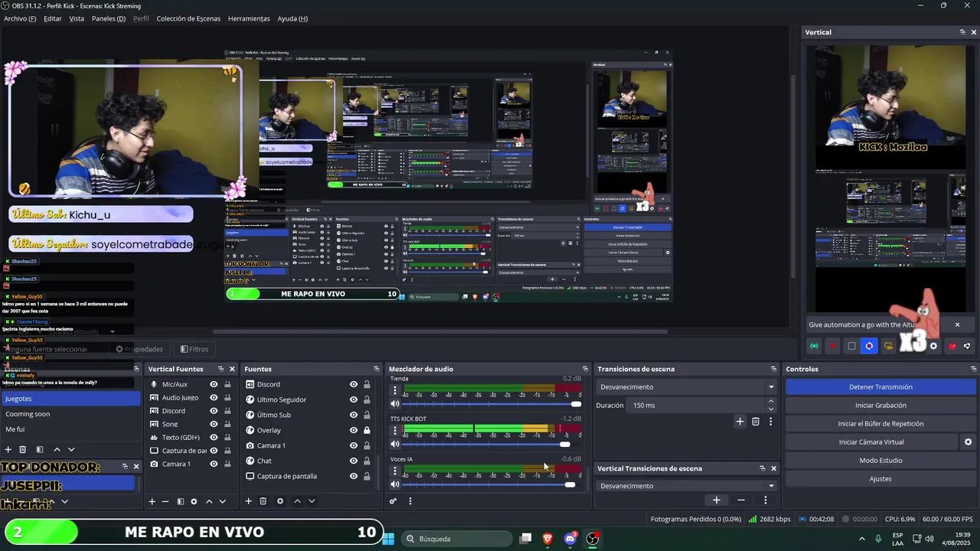Open Windows Start menu

coord(388,539)
